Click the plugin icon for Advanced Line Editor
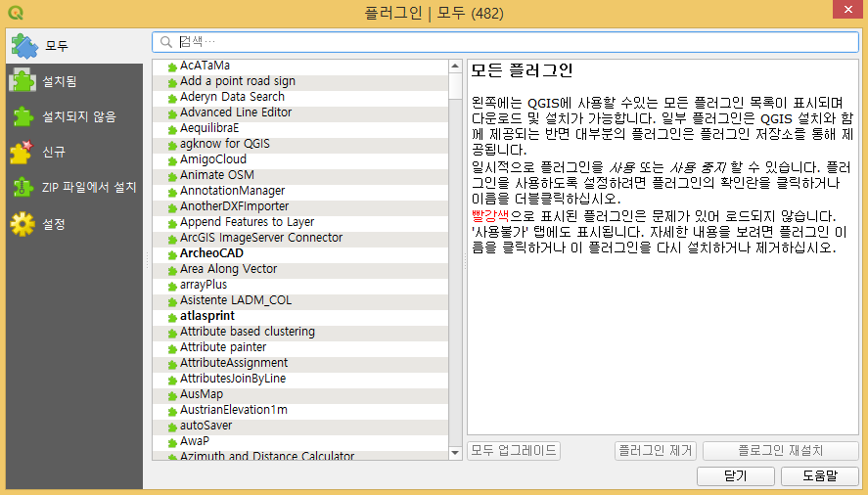Image resolution: width=868 pixels, height=495 pixels. click(172, 114)
